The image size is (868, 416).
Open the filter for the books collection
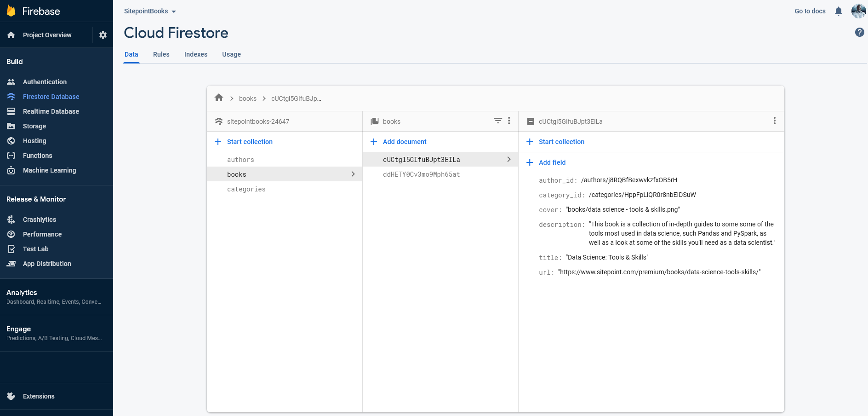497,121
